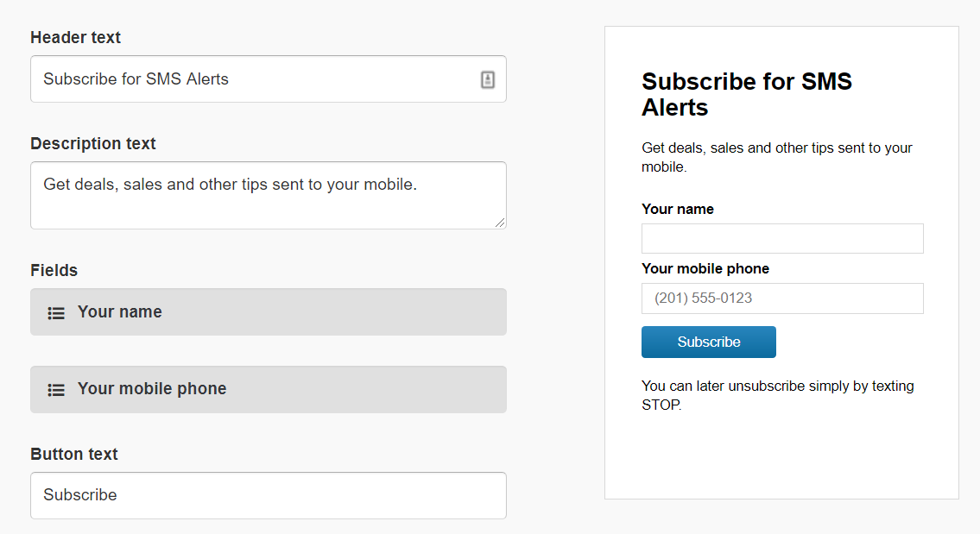Image resolution: width=980 pixels, height=534 pixels.
Task: Click the Fields section label
Action: pos(54,271)
